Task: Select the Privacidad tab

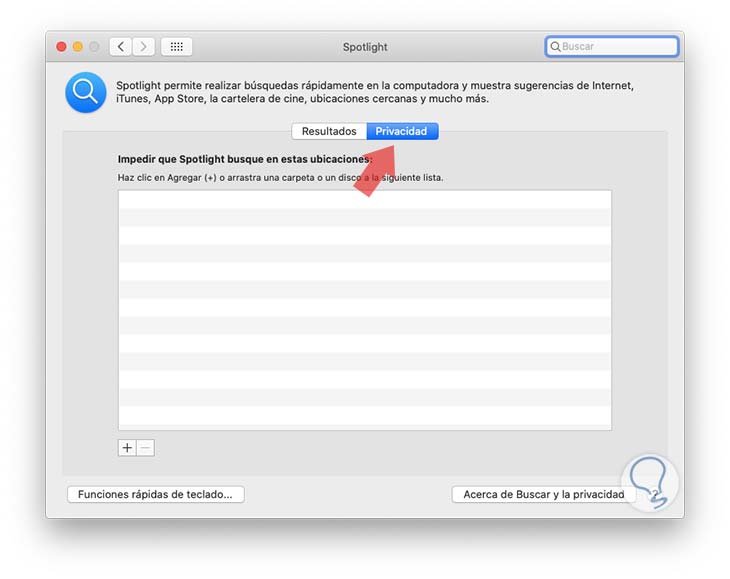Action: [x=402, y=131]
